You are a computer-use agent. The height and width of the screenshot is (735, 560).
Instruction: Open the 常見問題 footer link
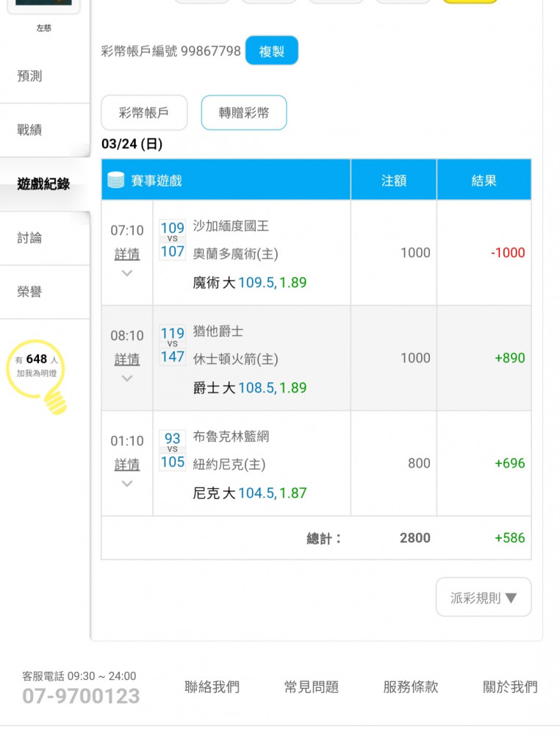click(311, 686)
